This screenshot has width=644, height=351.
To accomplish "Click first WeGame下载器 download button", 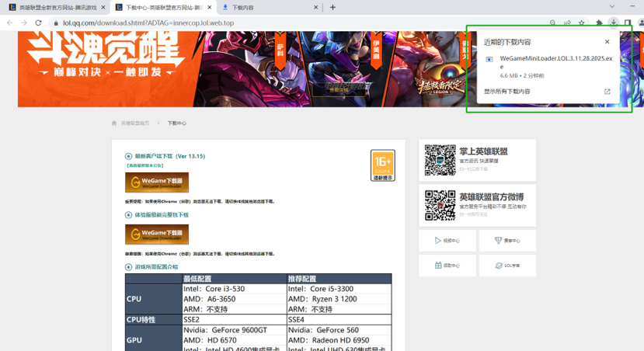I will [x=157, y=182].
